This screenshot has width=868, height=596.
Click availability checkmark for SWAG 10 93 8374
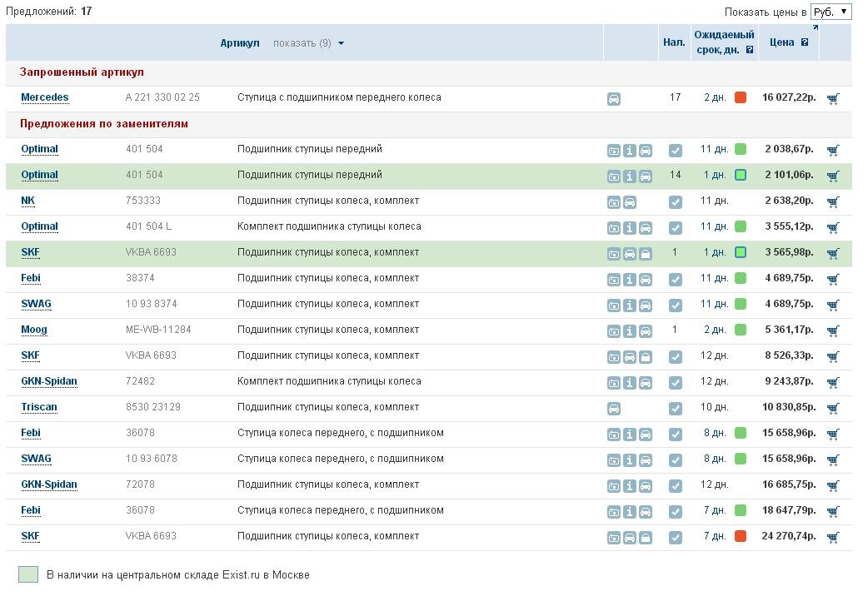click(676, 305)
